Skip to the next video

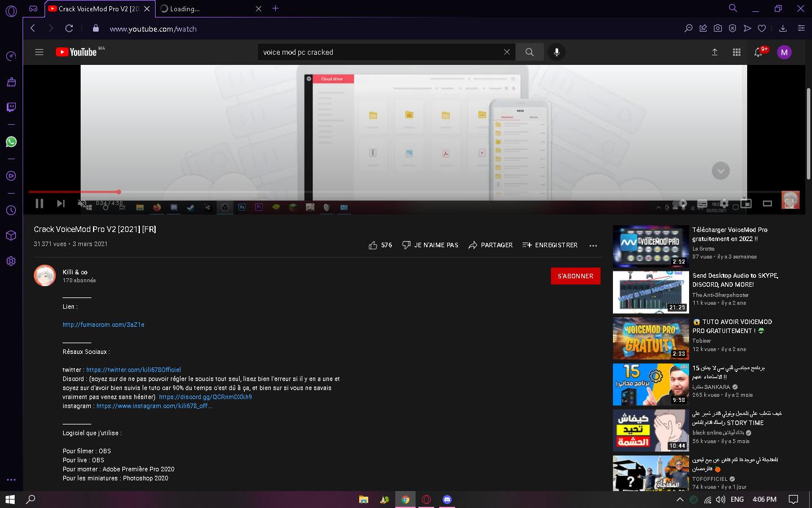61,203
